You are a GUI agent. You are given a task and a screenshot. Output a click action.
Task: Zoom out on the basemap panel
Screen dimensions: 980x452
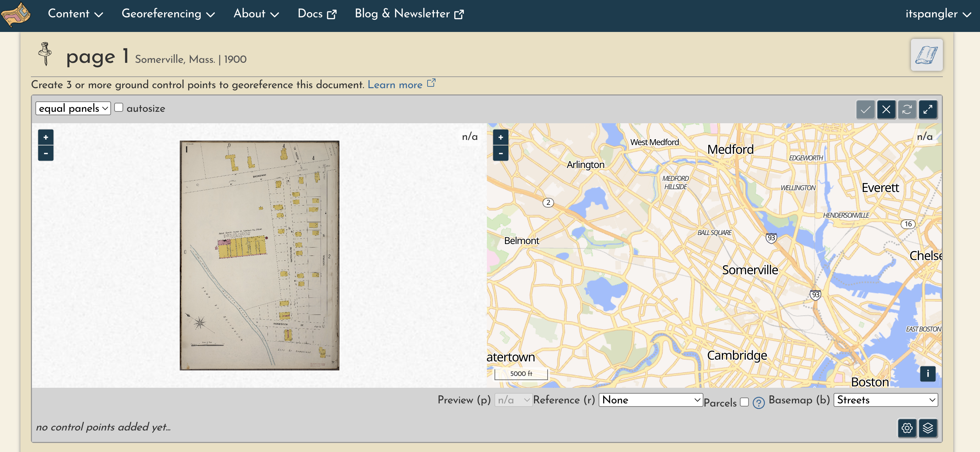pos(501,153)
